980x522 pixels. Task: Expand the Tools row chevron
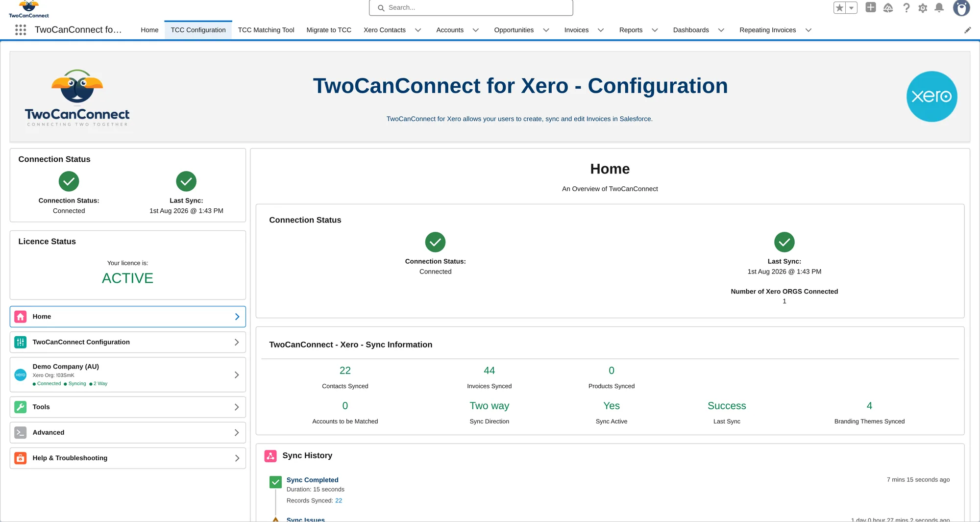pyautogui.click(x=237, y=407)
